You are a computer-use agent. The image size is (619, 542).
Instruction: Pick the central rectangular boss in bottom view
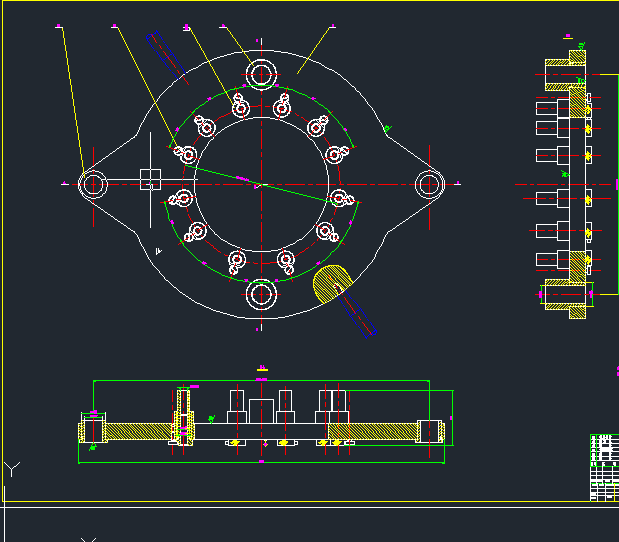[x=261, y=411]
